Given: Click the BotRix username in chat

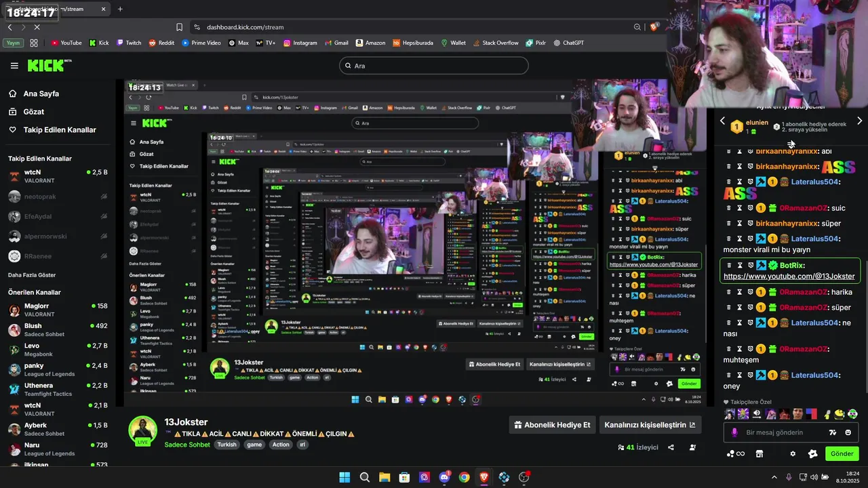Looking at the screenshot, I should [791, 266].
